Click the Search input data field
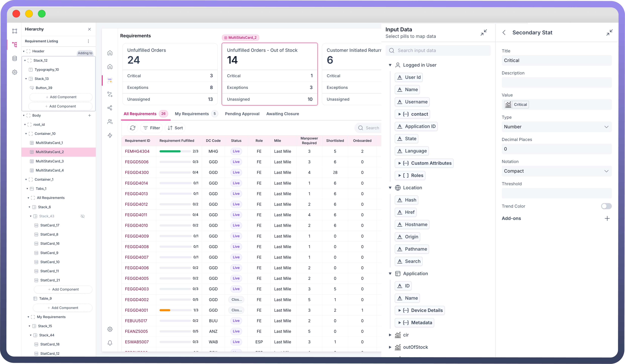 coord(438,50)
